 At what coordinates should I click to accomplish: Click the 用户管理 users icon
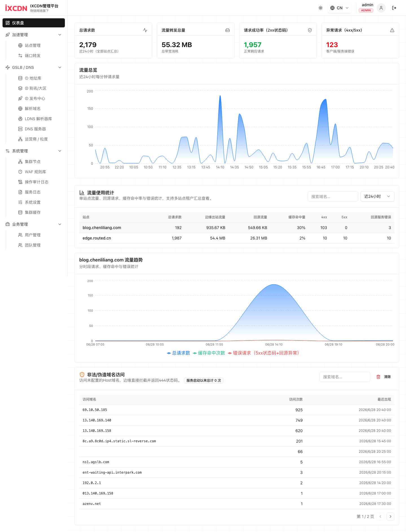coord(20,235)
